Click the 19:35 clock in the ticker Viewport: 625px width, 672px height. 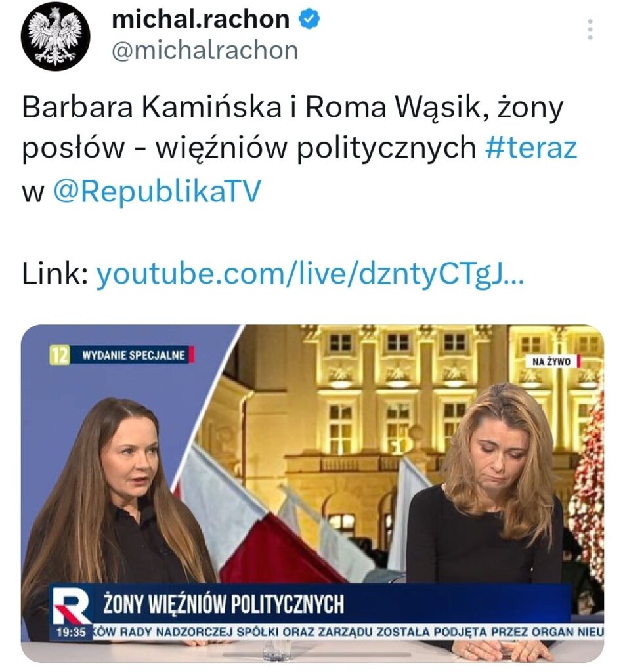[x=72, y=633]
